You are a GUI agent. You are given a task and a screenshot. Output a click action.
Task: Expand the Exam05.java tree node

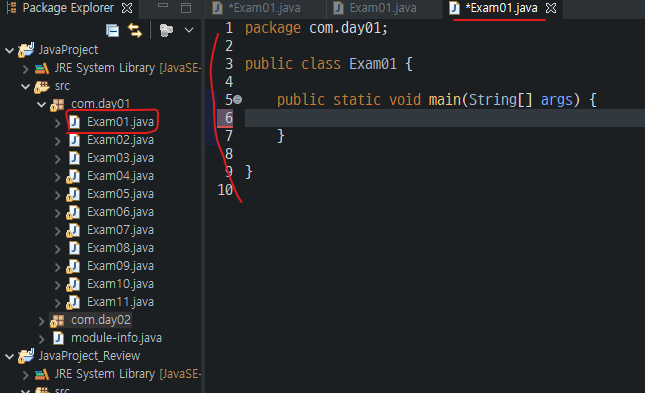click(58, 195)
